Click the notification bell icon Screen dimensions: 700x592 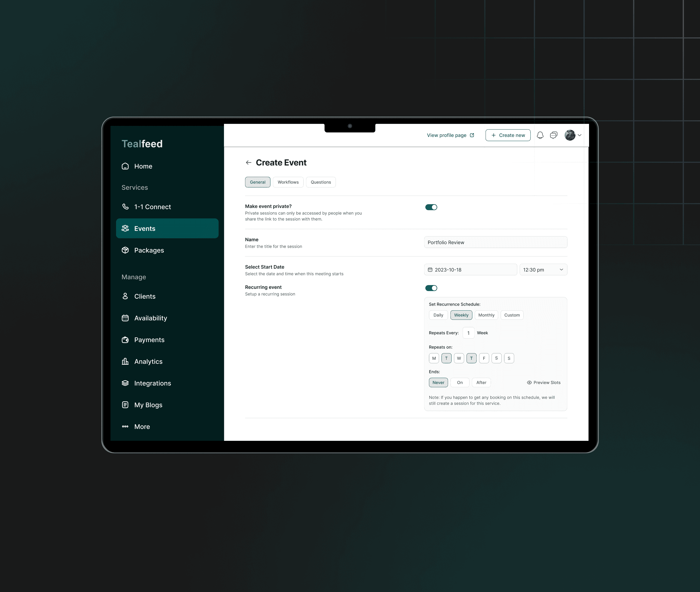[540, 135]
